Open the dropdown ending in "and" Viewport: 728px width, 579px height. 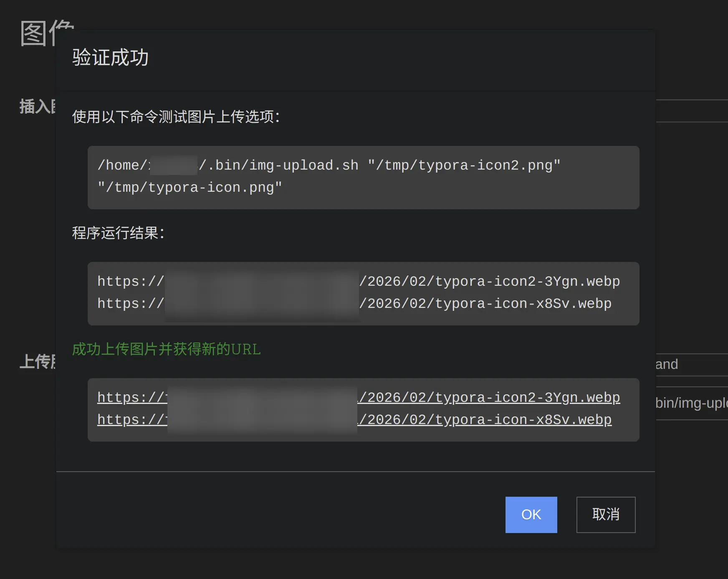(x=691, y=365)
